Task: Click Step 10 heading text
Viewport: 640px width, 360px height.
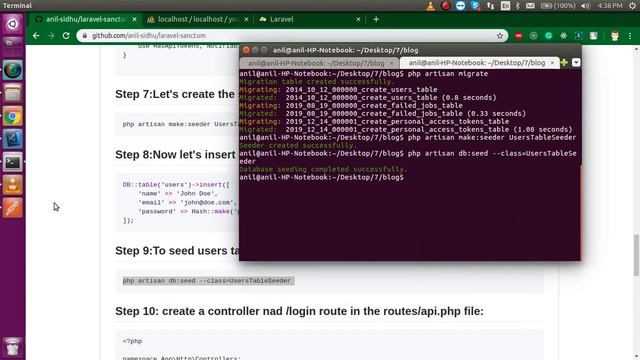Action: click(299, 311)
